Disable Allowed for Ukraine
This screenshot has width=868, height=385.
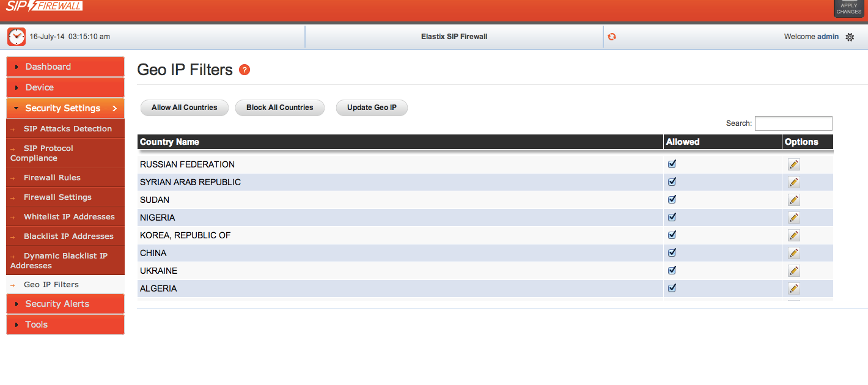(672, 270)
